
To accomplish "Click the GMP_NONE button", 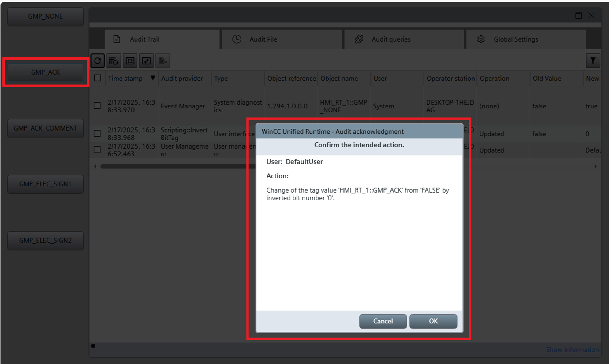I will click(45, 17).
